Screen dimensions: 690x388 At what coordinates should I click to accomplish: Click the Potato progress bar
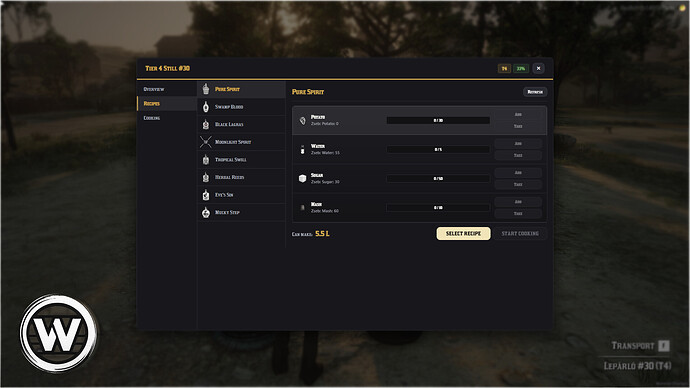(438, 120)
